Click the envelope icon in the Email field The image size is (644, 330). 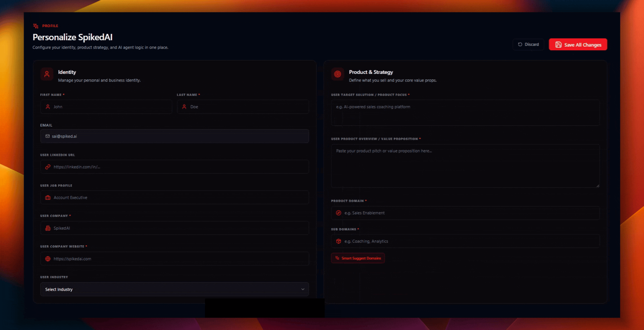[48, 136]
